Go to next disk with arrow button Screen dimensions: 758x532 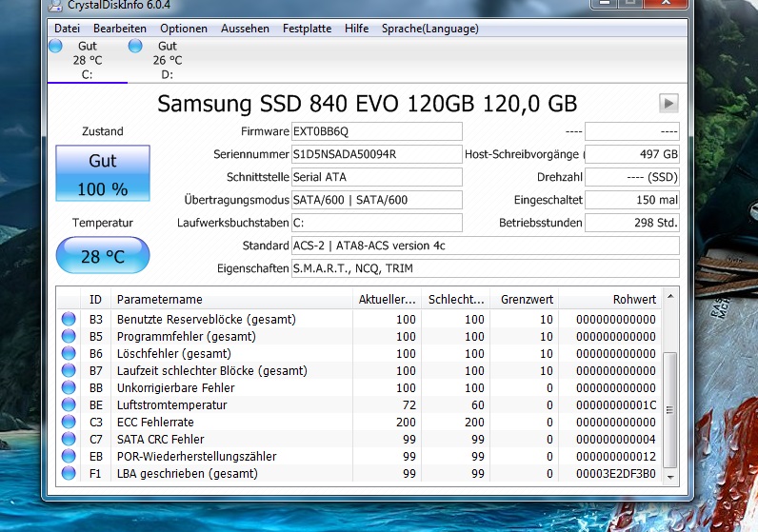[x=669, y=103]
